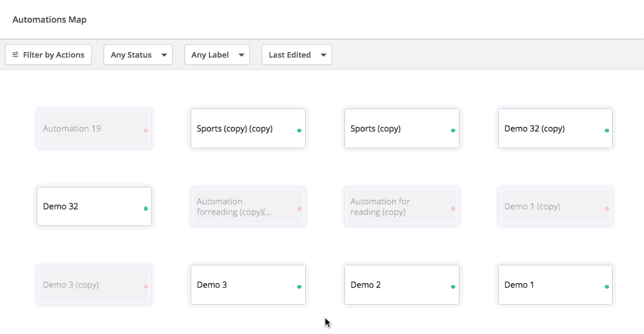Expand the Any Label dropdown
The width and height of the screenshot is (644, 334).
tap(218, 55)
